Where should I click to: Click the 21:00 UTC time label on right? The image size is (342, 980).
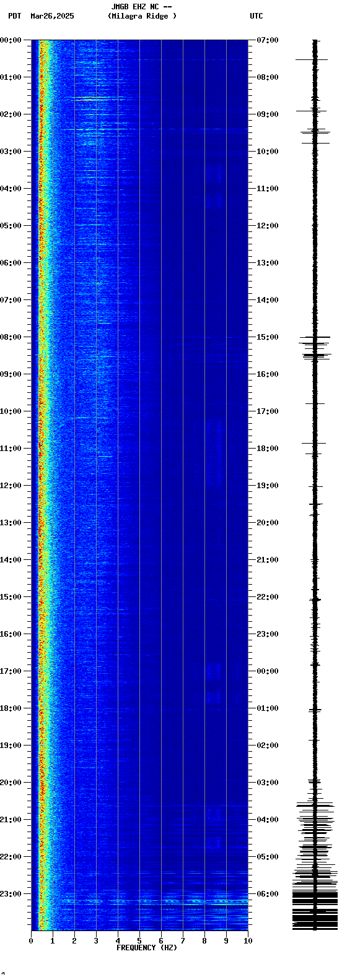268,560
